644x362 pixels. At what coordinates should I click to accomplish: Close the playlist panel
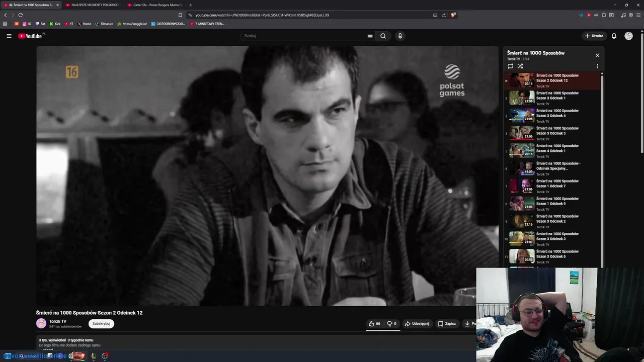pyautogui.click(x=597, y=55)
